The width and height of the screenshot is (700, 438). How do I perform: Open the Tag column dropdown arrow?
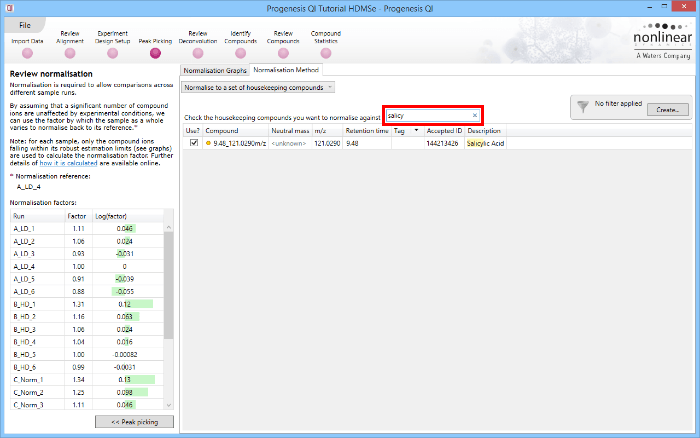coord(417,130)
